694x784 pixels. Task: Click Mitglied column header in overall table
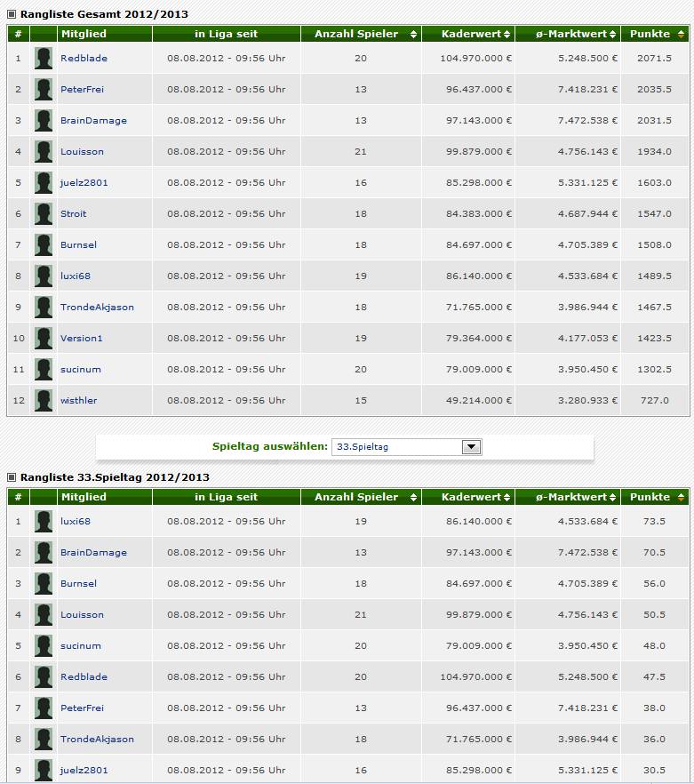point(84,35)
